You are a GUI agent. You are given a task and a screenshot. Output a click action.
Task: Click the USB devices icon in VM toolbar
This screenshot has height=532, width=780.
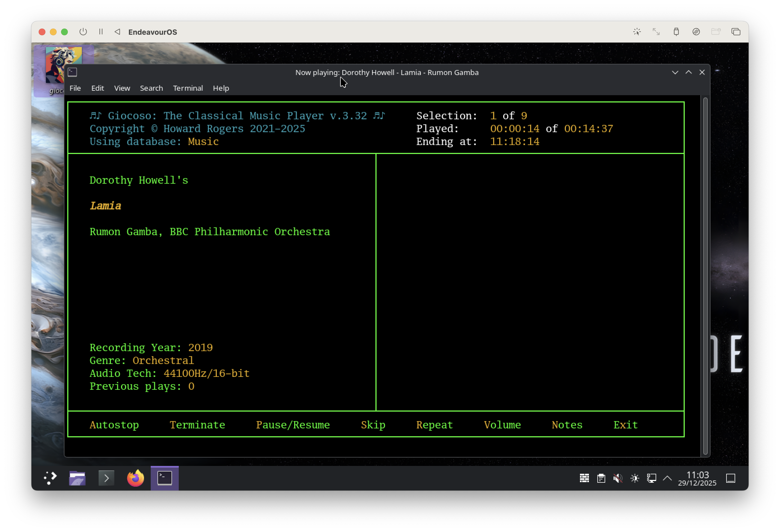tap(676, 32)
